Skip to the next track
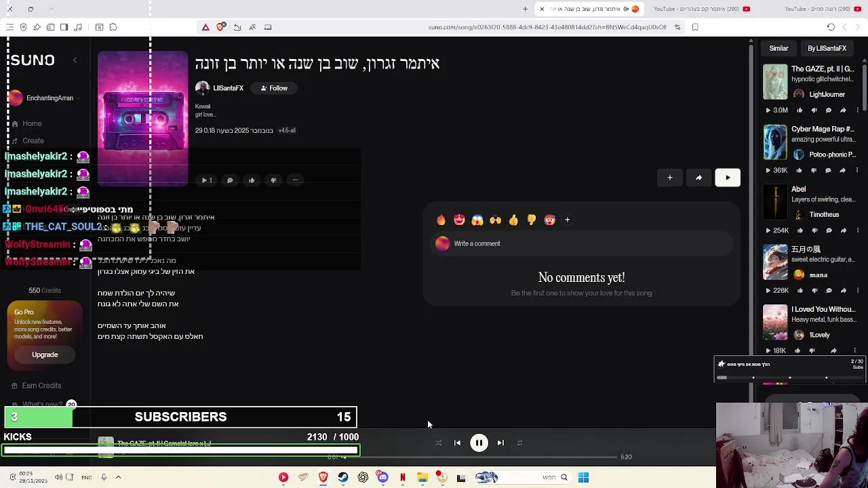Image resolution: width=868 pixels, height=488 pixels. 500,443
